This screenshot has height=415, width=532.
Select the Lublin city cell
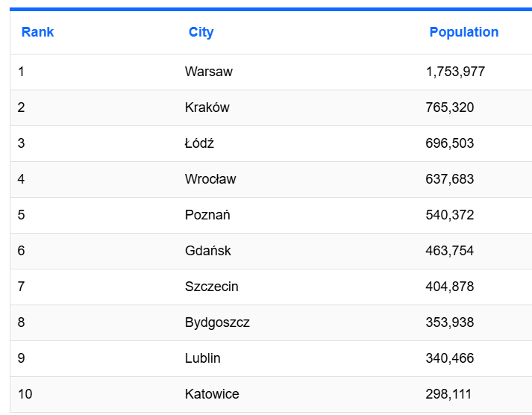pyautogui.click(x=203, y=358)
